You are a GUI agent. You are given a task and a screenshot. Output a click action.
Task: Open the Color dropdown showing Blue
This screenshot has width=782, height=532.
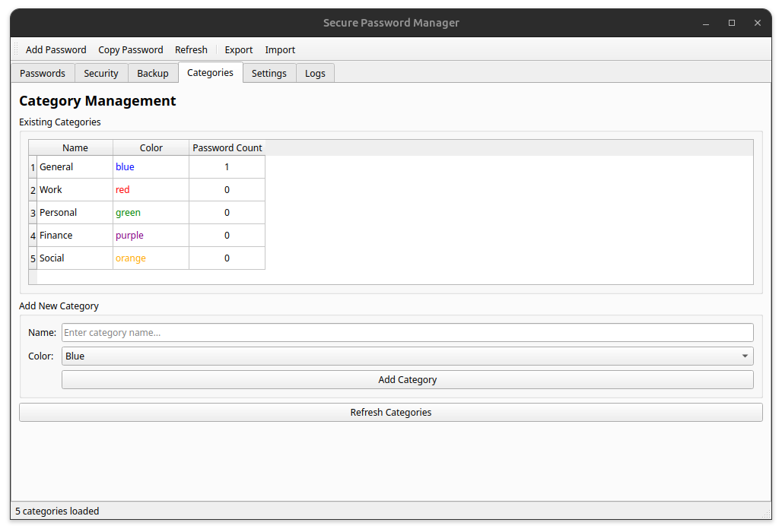click(408, 356)
